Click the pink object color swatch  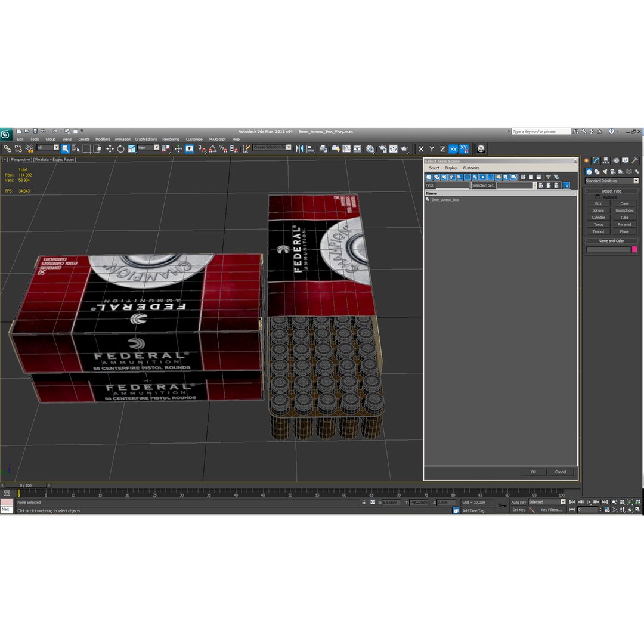pos(634,249)
